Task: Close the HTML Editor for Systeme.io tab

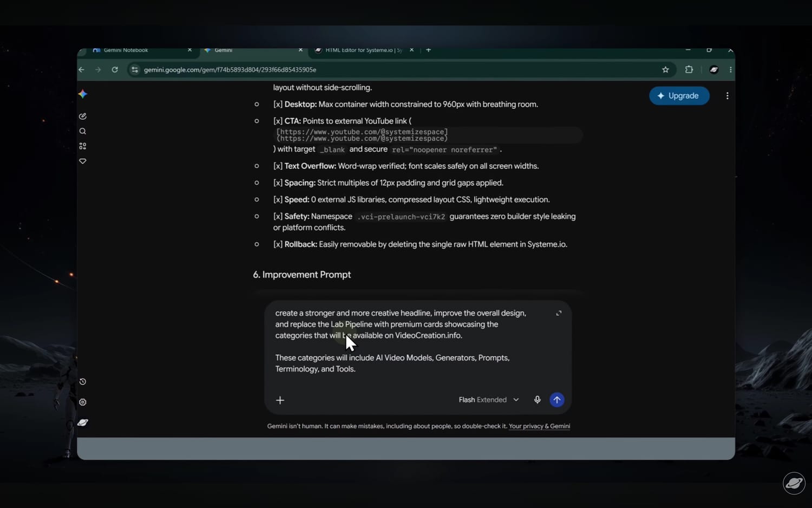Action: pos(411,50)
